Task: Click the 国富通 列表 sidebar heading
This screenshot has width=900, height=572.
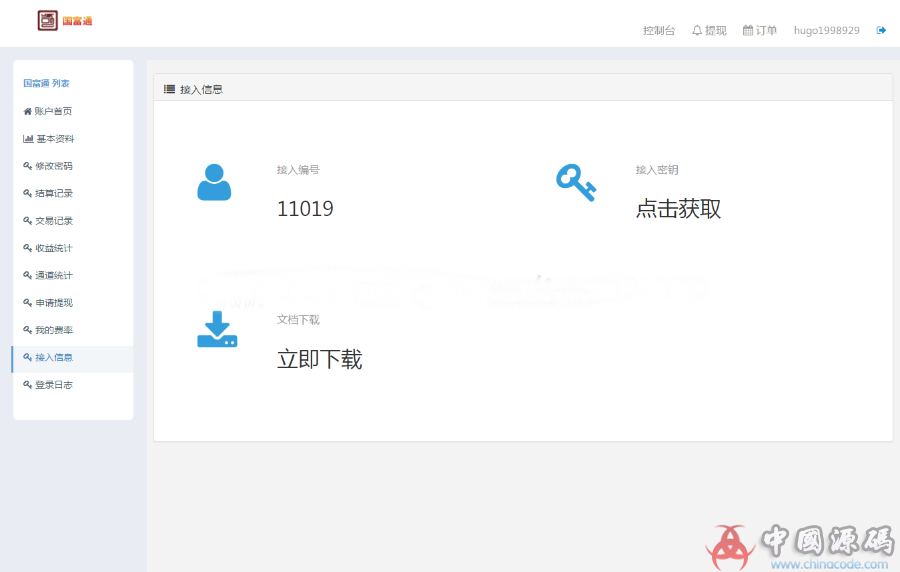Action: pyautogui.click(x=46, y=83)
